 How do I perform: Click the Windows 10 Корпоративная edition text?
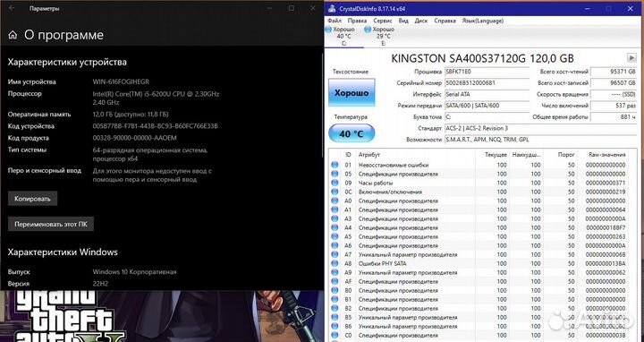(x=134, y=272)
